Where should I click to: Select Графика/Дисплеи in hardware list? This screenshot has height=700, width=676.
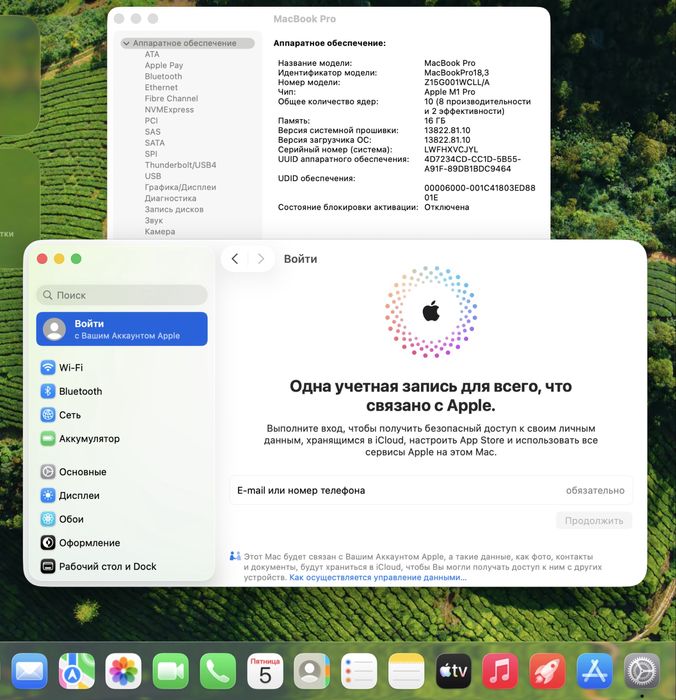180,187
